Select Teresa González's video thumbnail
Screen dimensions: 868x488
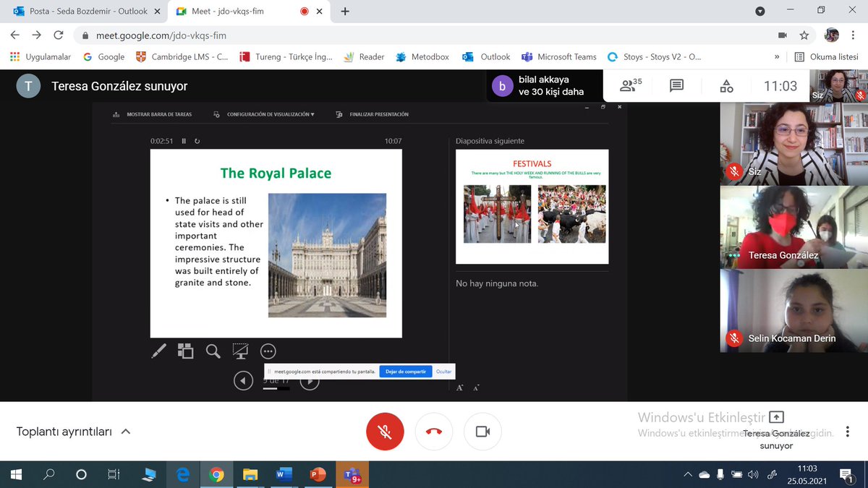(793, 226)
